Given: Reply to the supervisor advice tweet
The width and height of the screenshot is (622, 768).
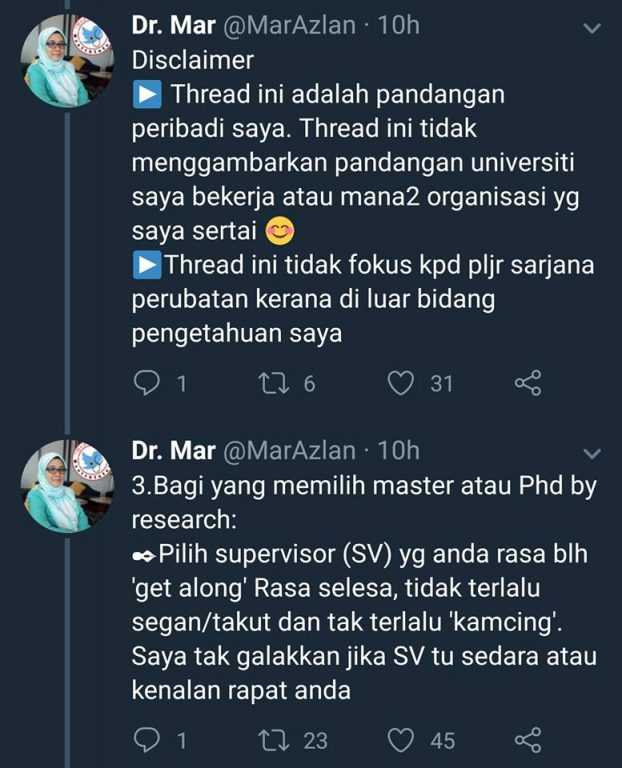Looking at the screenshot, I should (147, 740).
